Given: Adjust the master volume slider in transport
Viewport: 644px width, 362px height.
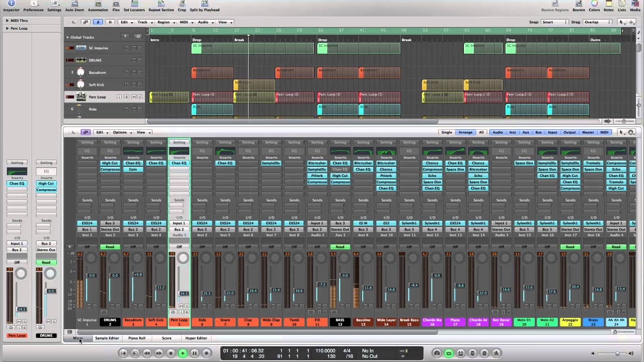Looking at the screenshot, I should click(x=617, y=353).
